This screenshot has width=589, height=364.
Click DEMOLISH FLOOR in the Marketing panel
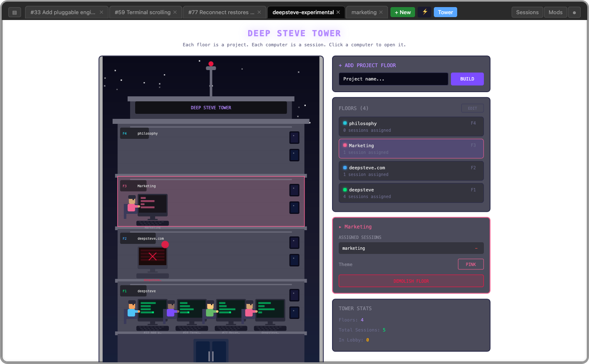411,281
